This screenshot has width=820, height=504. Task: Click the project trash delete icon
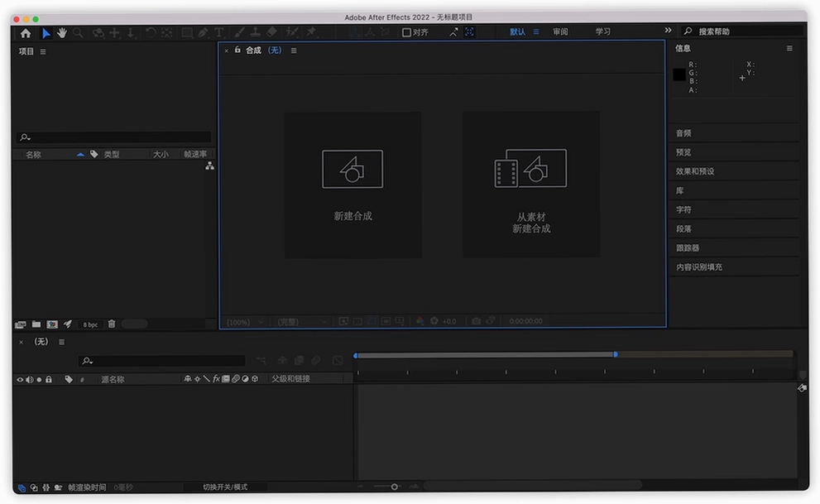(x=112, y=324)
